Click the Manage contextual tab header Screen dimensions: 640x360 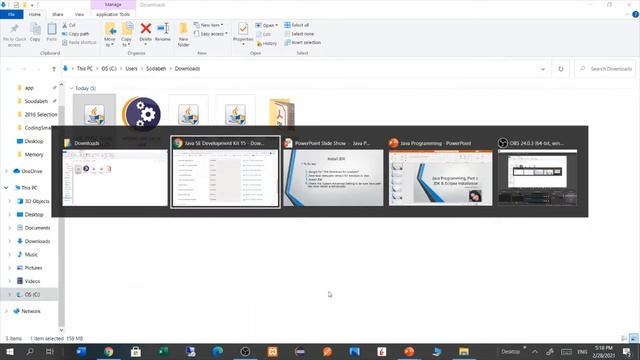coord(113,4)
